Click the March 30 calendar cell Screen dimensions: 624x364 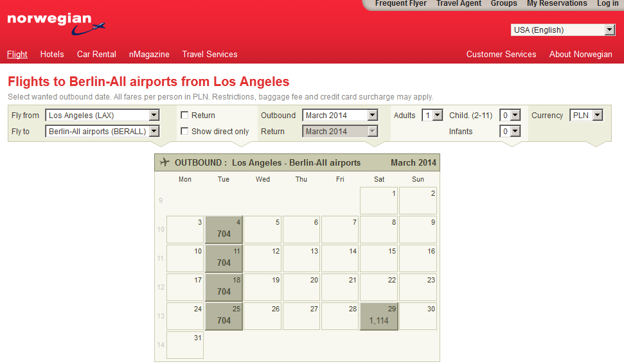(418, 316)
